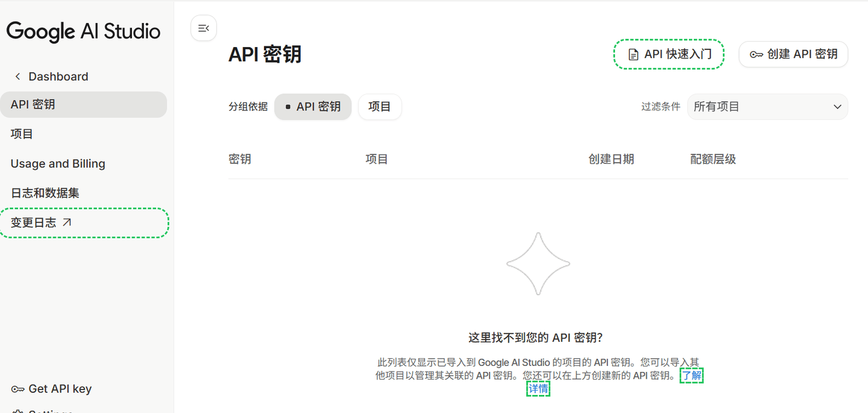Screen dimensions: 868x413
Task: Click the 创建日期 column header
Action: 611,159
